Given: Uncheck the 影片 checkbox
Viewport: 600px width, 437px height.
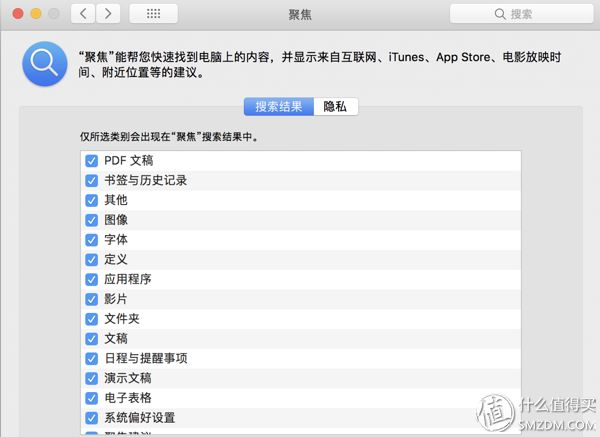Looking at the screenshot, I should coord(91,299).
